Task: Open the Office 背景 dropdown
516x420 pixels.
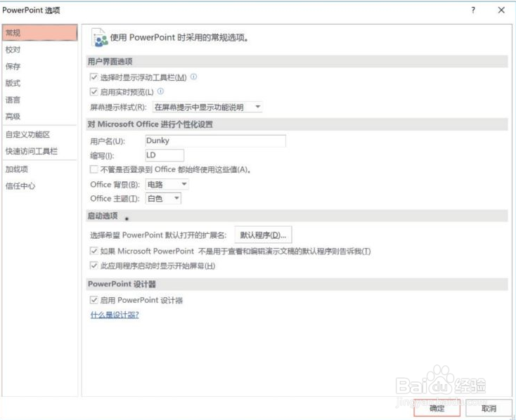Action: pos(167,185)
